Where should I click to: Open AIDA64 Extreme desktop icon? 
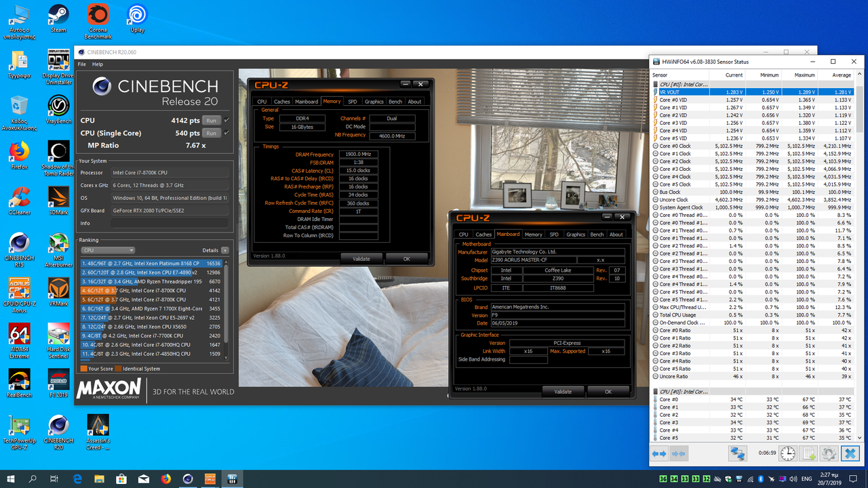tap(20, 342)
